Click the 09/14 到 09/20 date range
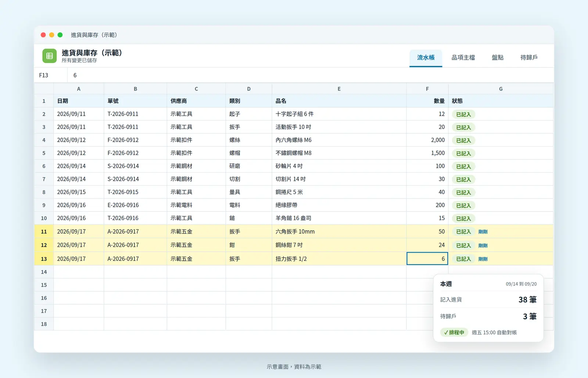The width and height of the screenshot is (588, 378). tap(521, 284)
